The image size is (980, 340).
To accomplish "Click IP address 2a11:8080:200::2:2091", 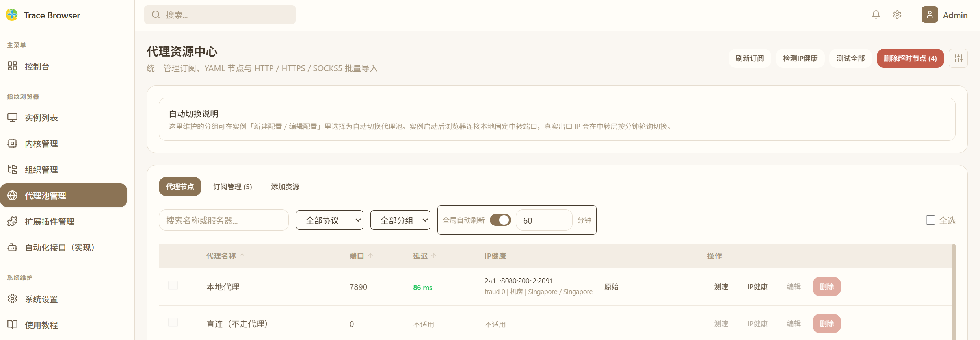I will [x=519, y=281].
